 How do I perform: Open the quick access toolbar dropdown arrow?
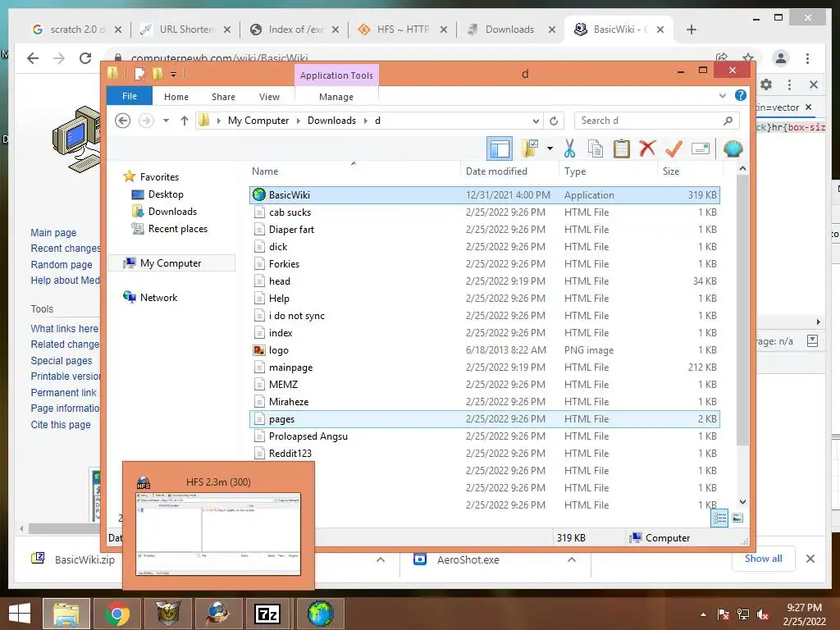pos(174,75)
